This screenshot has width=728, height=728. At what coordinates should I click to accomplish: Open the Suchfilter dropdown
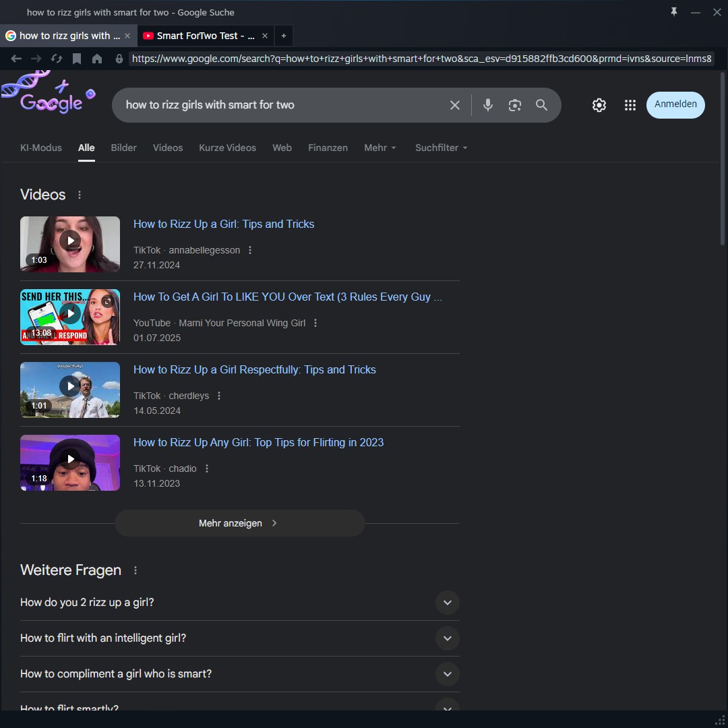point(441,148)
